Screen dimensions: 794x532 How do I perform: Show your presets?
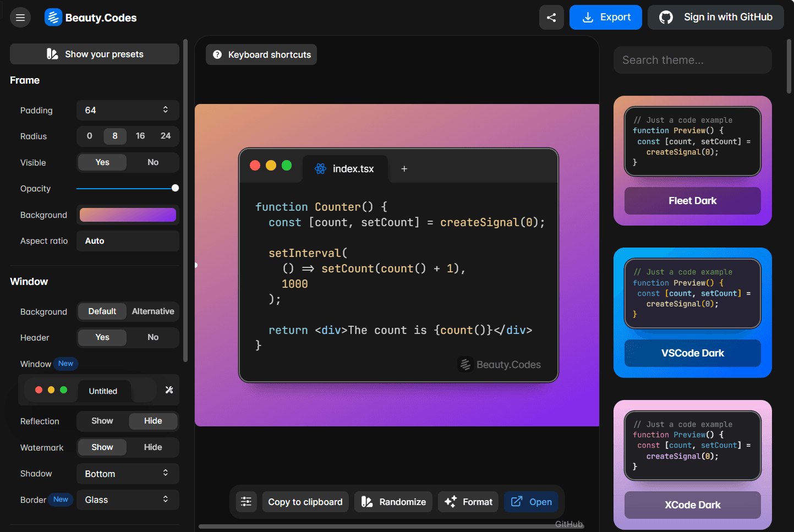tap(95, 54)
